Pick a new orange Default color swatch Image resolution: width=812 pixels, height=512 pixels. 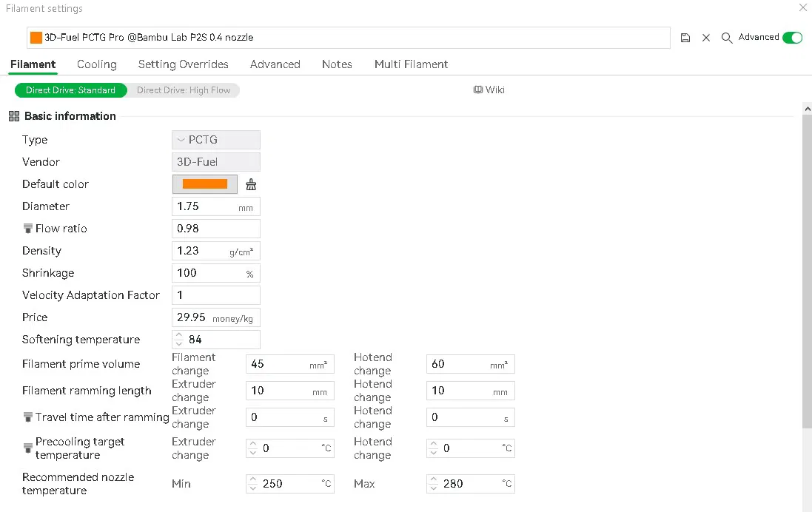click(x=205, y=184)
